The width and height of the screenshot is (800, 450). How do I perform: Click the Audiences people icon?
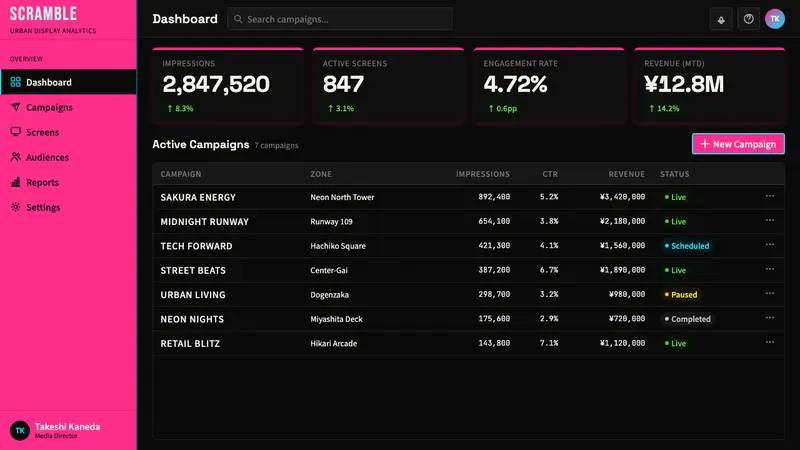[16, 157]
